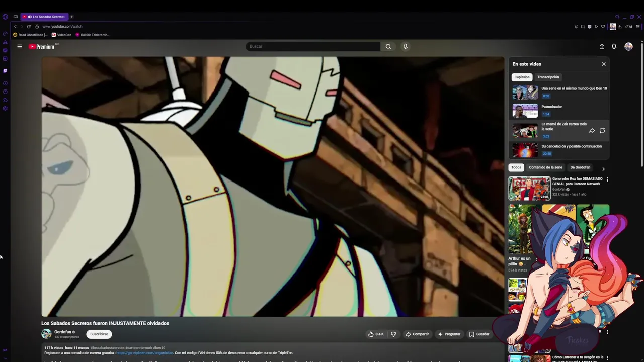Screen dimensions: 644x362
Task: Open YouTube notifications bell
Action: pos(614,46)
